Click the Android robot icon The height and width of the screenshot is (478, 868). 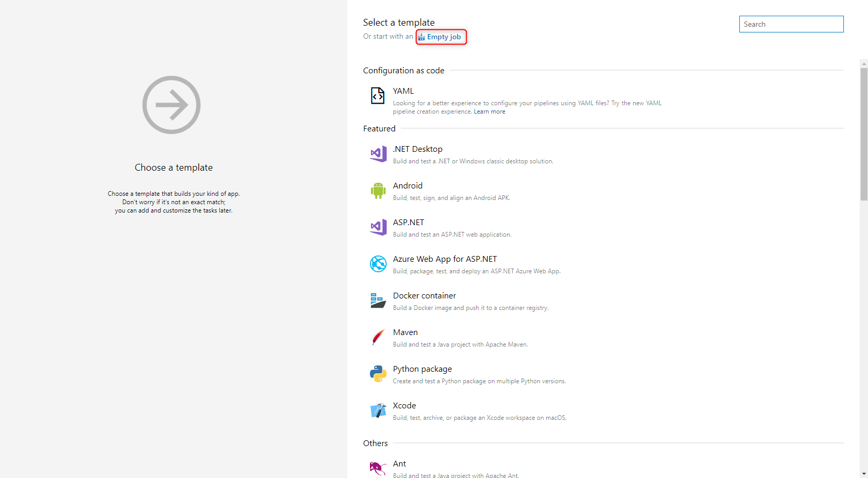378,191
